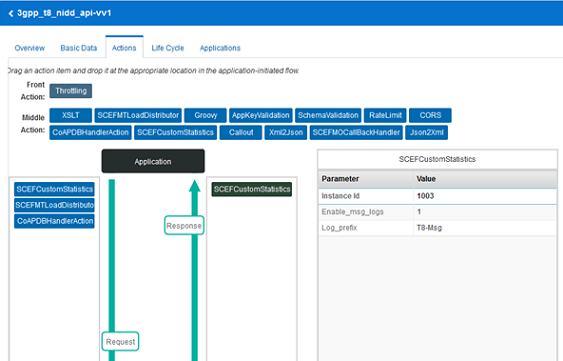563x361 pixels.
Task: Pick the XSLT middle action
Action: [x=71, y=115]
